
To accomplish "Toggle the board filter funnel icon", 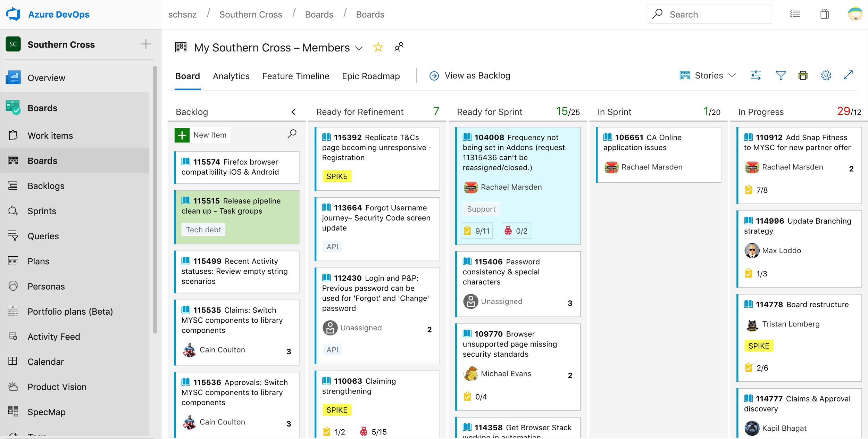I will click(x=781, y=75).
